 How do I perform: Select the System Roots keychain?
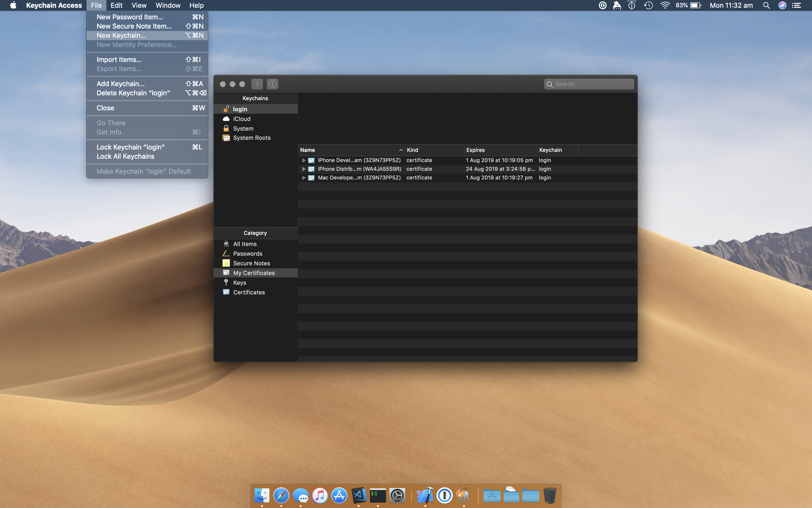256,138
